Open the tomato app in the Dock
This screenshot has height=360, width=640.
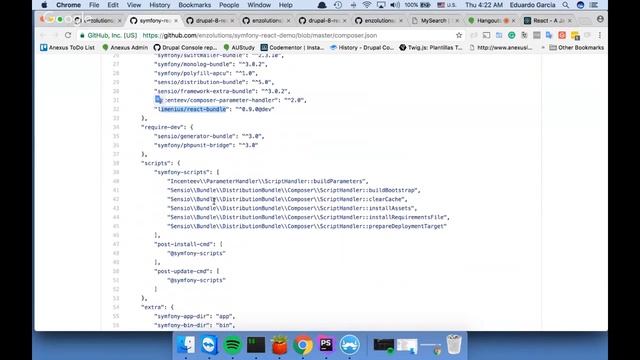[x=280, y=345]
